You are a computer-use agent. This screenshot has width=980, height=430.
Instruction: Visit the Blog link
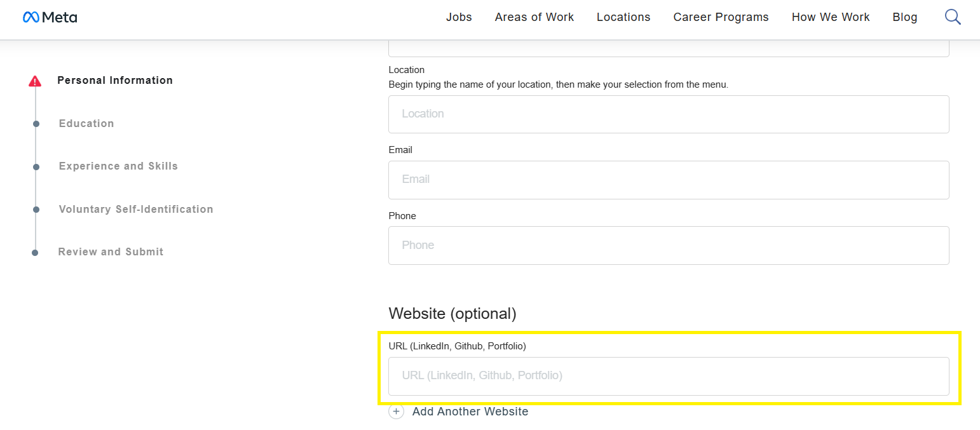904,17
